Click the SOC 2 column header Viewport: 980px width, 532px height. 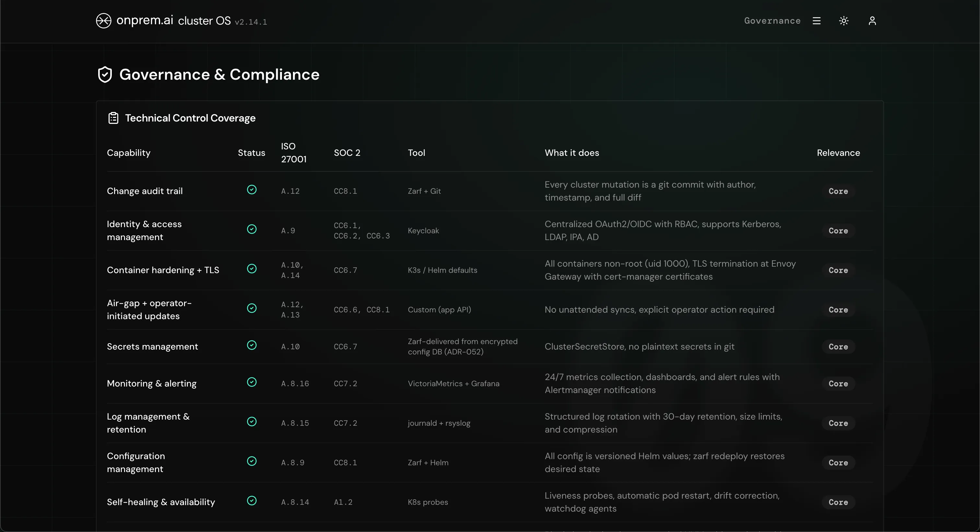[x=347, y=153]
